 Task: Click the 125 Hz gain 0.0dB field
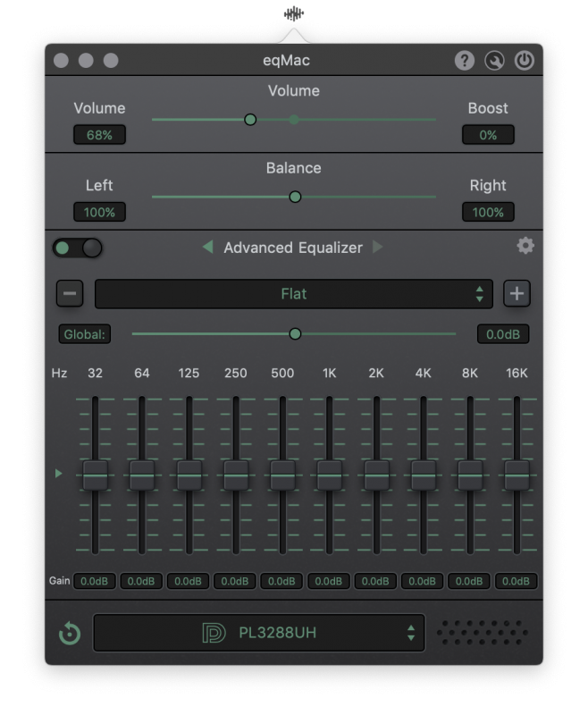click(x=188, y=581)
